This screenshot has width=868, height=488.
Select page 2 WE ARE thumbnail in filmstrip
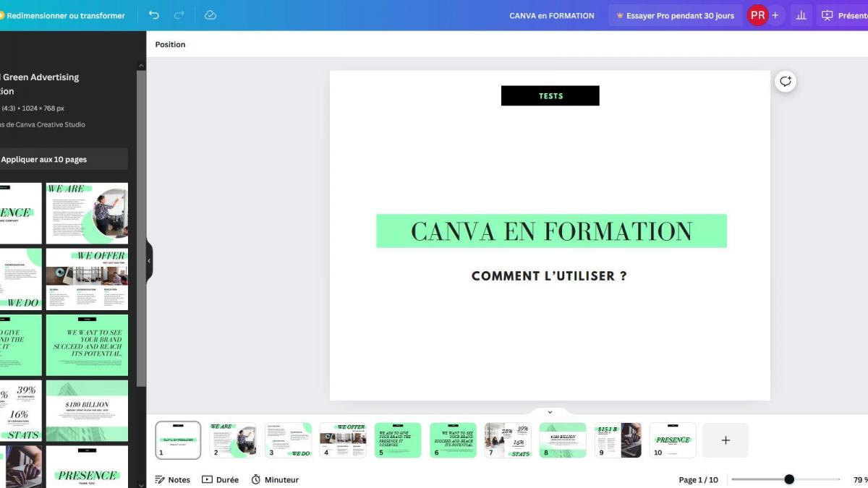click(x=233, y=440)
